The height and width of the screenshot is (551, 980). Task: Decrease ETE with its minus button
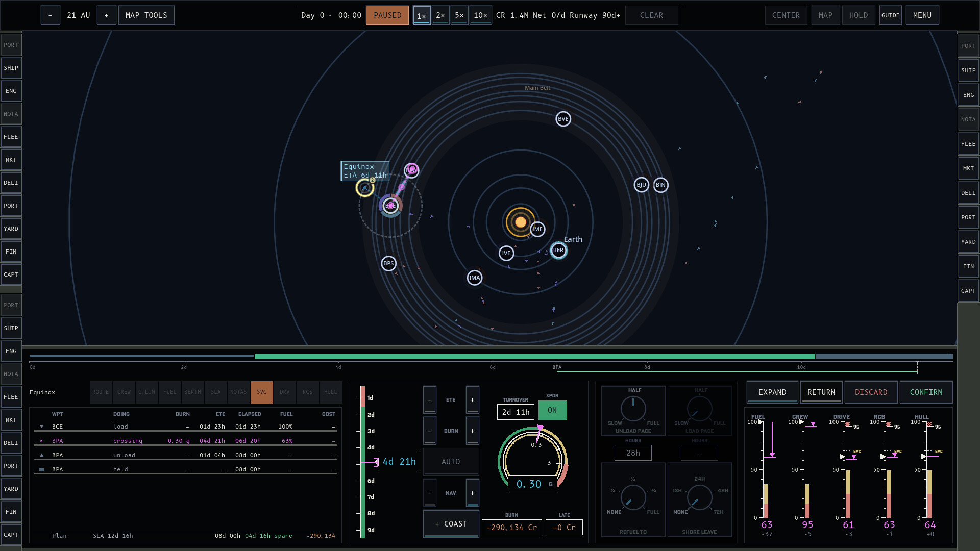430,400
